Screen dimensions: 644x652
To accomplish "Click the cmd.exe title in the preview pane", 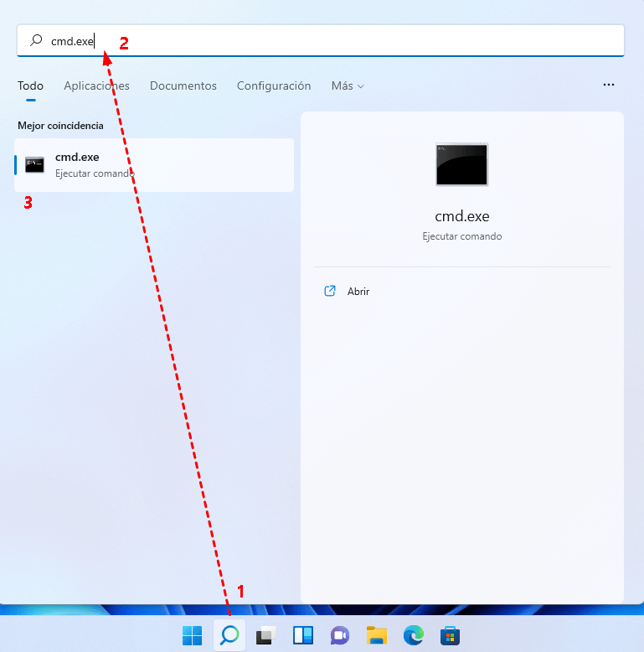I will coord(461,216).
